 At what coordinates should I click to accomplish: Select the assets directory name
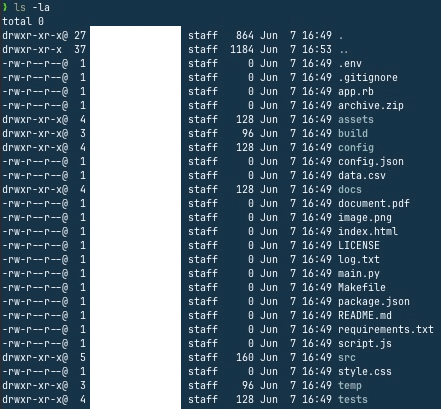[x=356, y=119]
